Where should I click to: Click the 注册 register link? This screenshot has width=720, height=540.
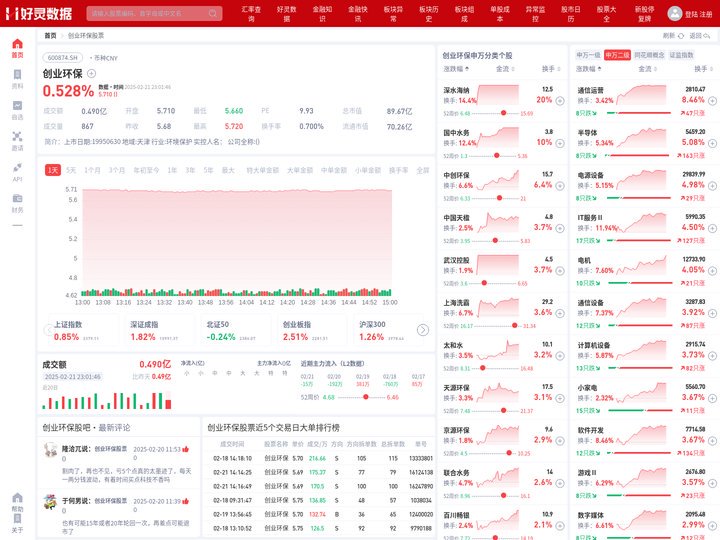705,14
